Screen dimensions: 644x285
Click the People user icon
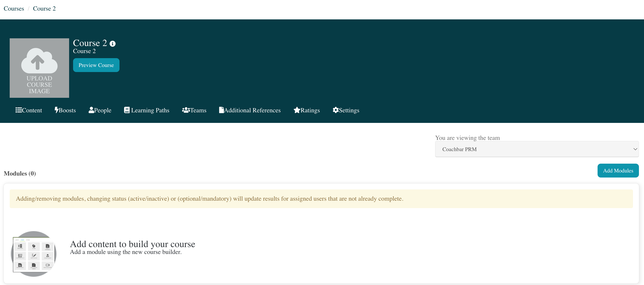[91, 110]
